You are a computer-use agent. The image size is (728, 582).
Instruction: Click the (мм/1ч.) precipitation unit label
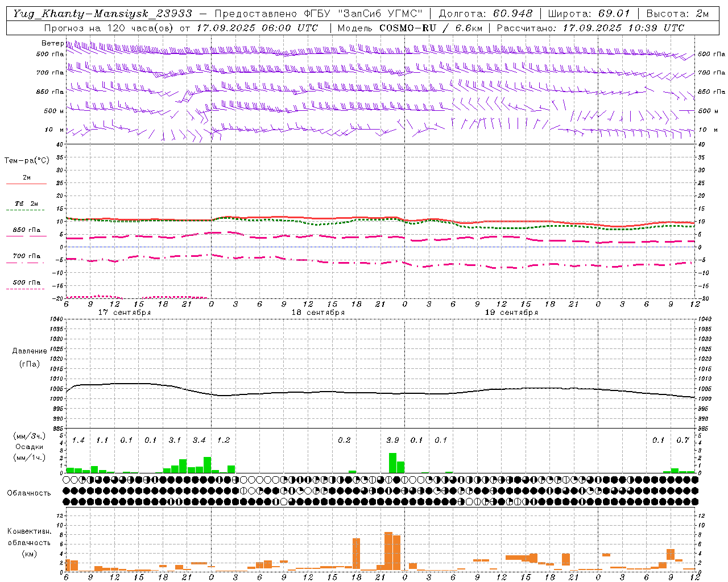point(30,458)
